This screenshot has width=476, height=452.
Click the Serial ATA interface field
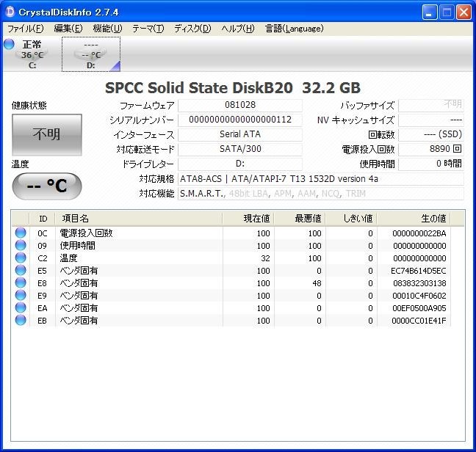(x=239, y=134)
